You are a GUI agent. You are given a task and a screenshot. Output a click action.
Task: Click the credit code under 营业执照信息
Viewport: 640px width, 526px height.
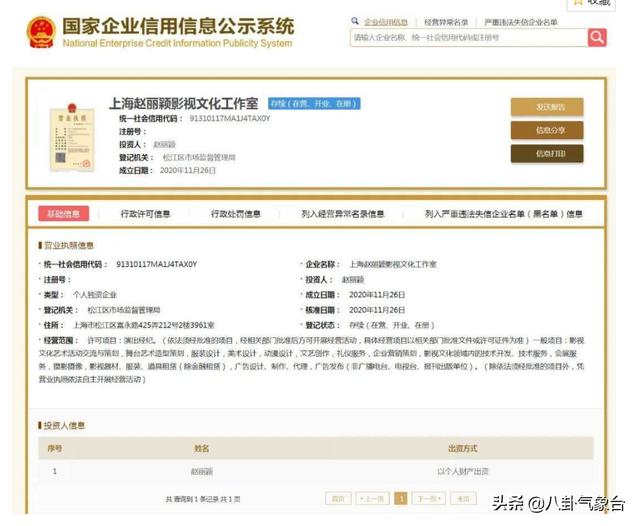click(157, 264)
